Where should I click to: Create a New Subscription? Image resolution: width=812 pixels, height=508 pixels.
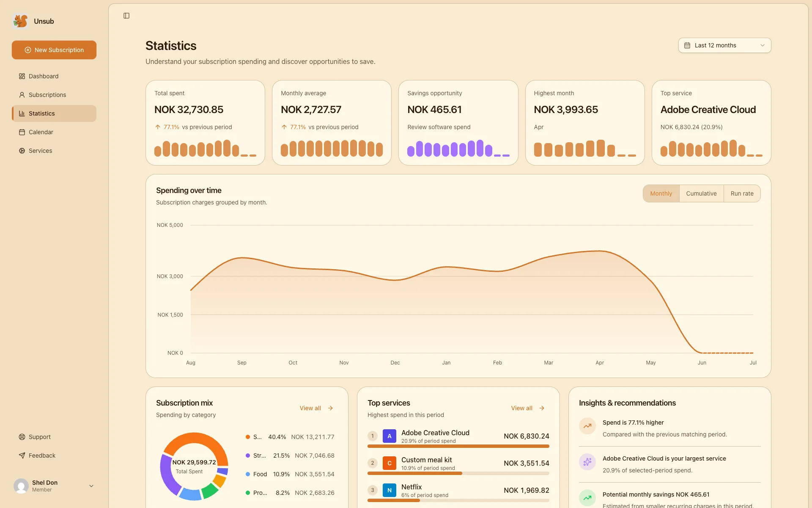(x=54, y=50)
